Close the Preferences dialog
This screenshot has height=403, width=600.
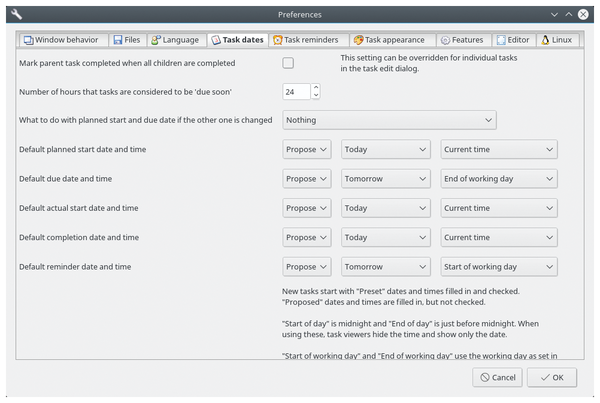pyautogui.click(x=583, y=15)
